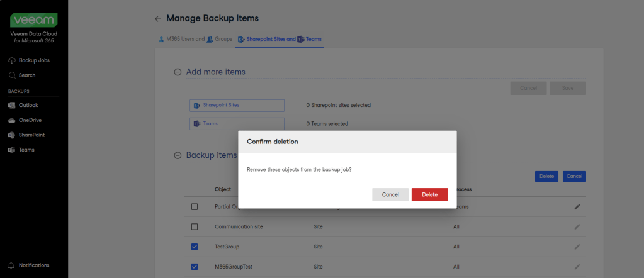Go to OneDrive backups
The height and width of the screenshot is (278, 644).
coord(30,120)
